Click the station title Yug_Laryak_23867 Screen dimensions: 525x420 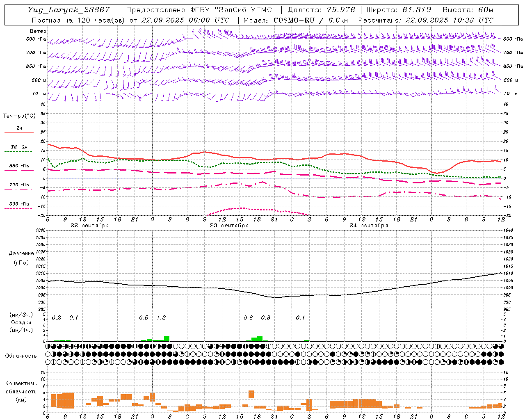69,10
